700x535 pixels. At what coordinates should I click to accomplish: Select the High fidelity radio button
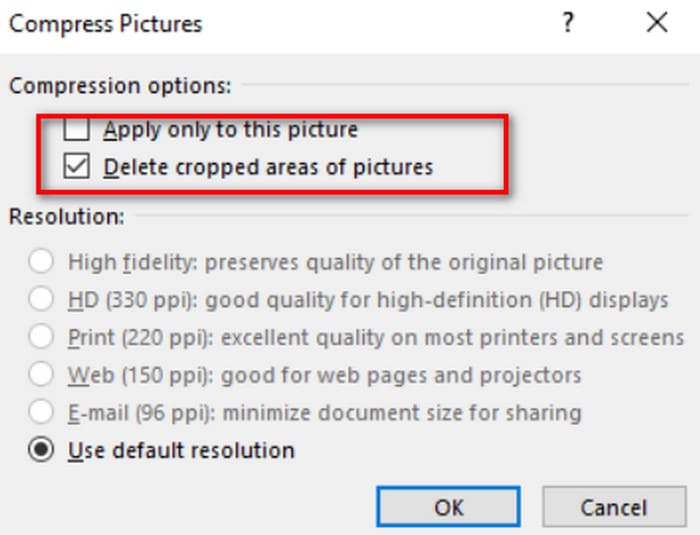pos(42,263)
